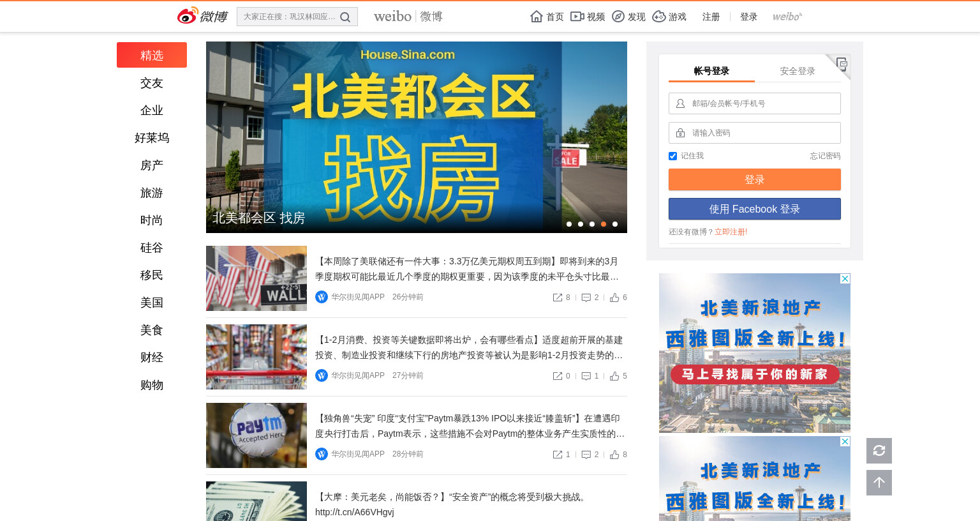The width and height of the screenshot is (980, 521).
Task: Click 立即注册 link
Action: point(730,232)
